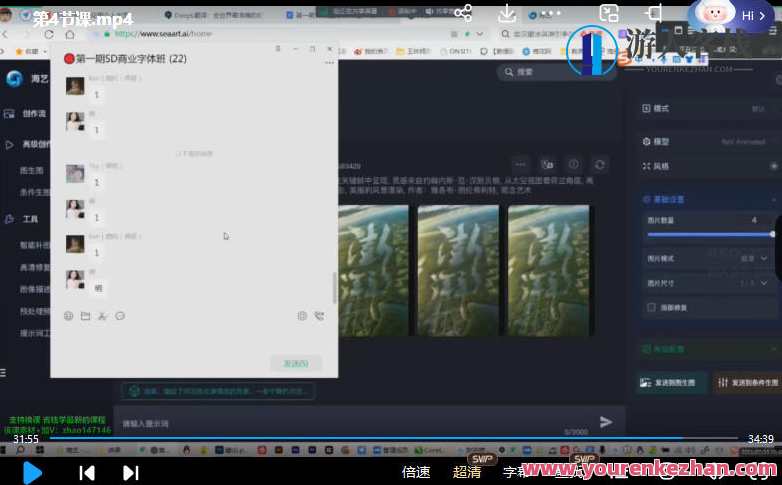Tap the share icon in the player overlay
This screenshot has height=485, width=782.
pyautogui.click(x=463, y=13)
